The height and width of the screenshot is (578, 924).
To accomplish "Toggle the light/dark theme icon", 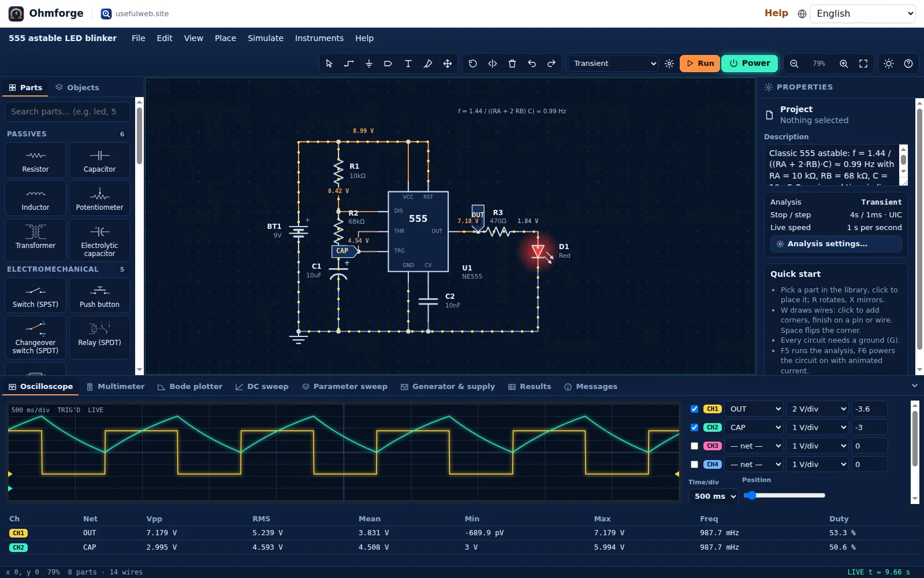I will point(889,64).
